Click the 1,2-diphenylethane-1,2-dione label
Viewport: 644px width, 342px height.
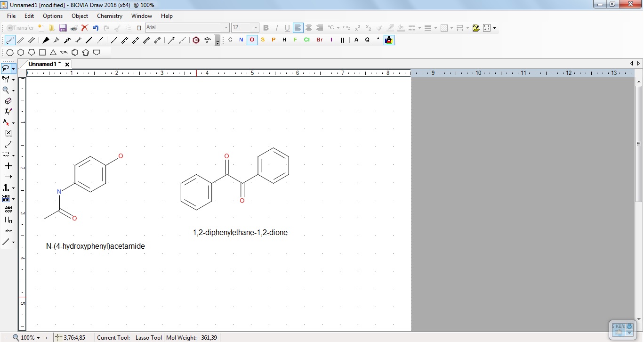point(240,233)
